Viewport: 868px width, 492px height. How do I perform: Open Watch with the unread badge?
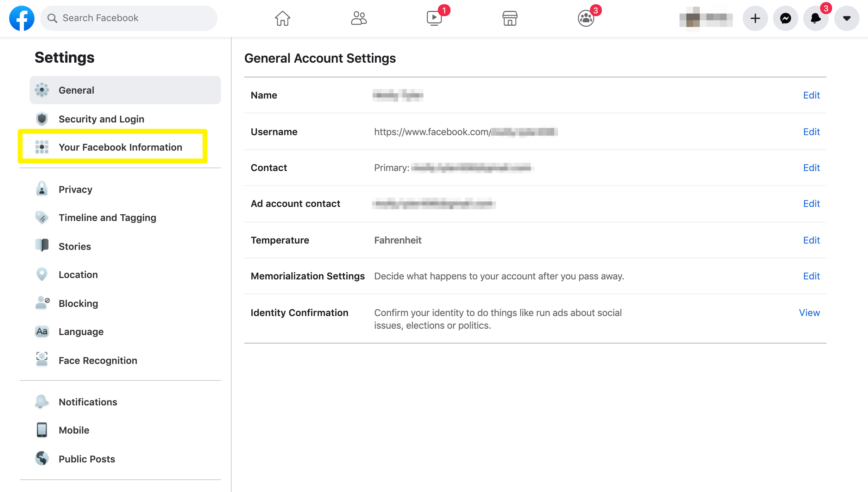pyautogui.click(x=434, y=18)
